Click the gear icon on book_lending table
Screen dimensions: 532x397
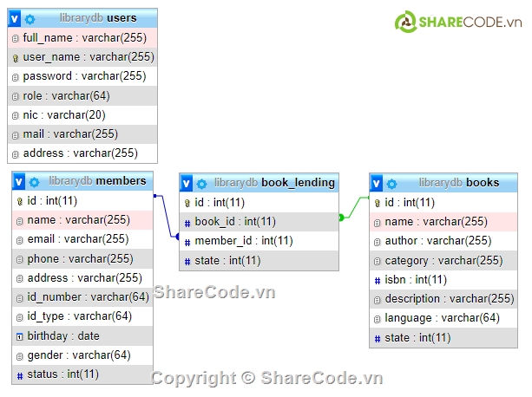(x=201, y=183)
